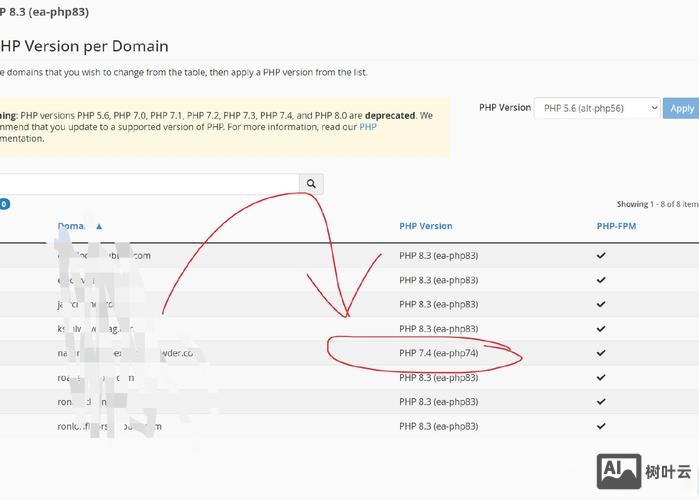Focus the domain search text field
The height and width of the screenshot is (500, 699).
pos(150,184)
